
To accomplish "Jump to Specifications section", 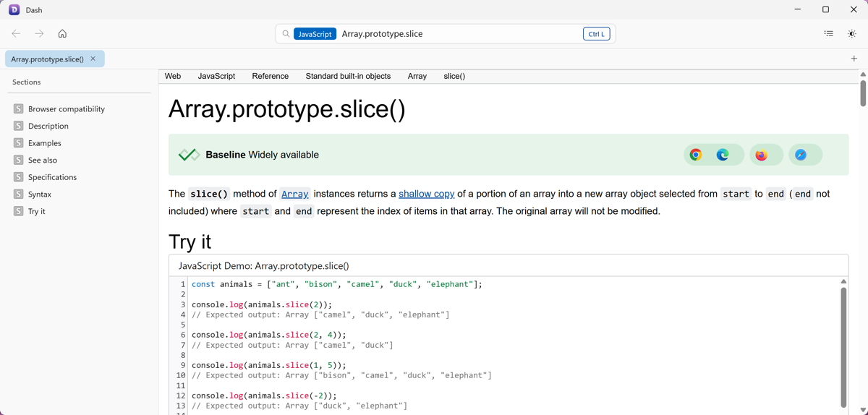I will 52,177.
